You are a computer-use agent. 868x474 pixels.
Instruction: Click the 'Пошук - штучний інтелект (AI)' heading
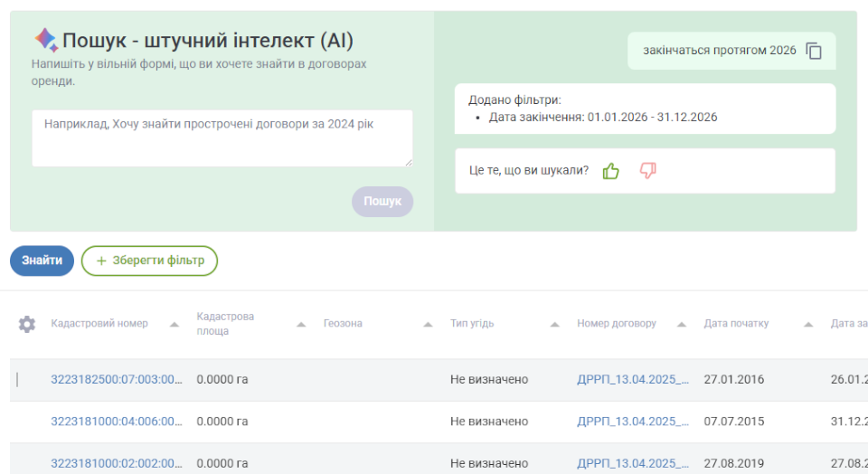(208, 41)
